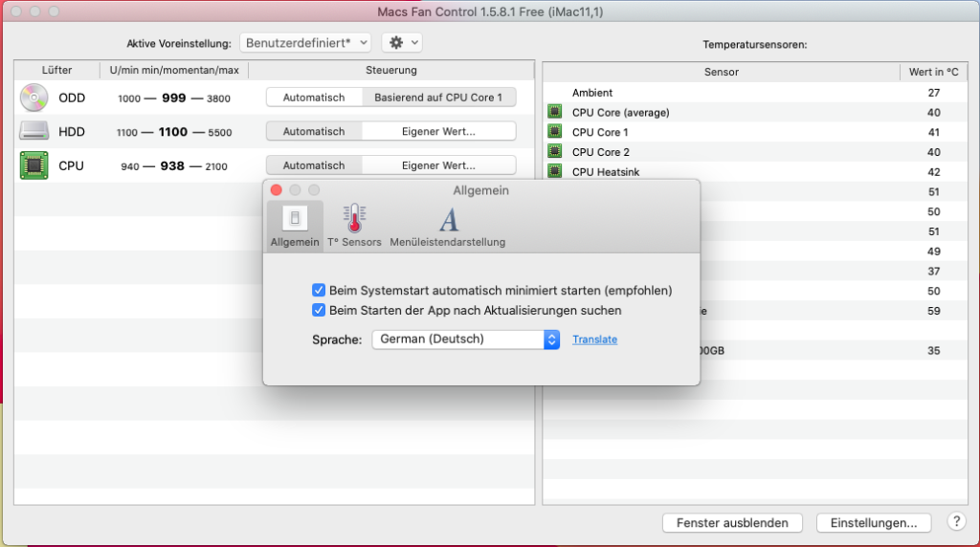
Task: Click the chip icon beside CPU Core 2
Action: pos(554,151)
